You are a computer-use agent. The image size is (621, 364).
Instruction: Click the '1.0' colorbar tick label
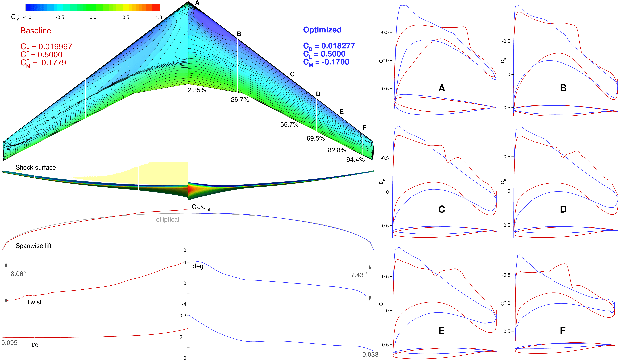point(159,17)
